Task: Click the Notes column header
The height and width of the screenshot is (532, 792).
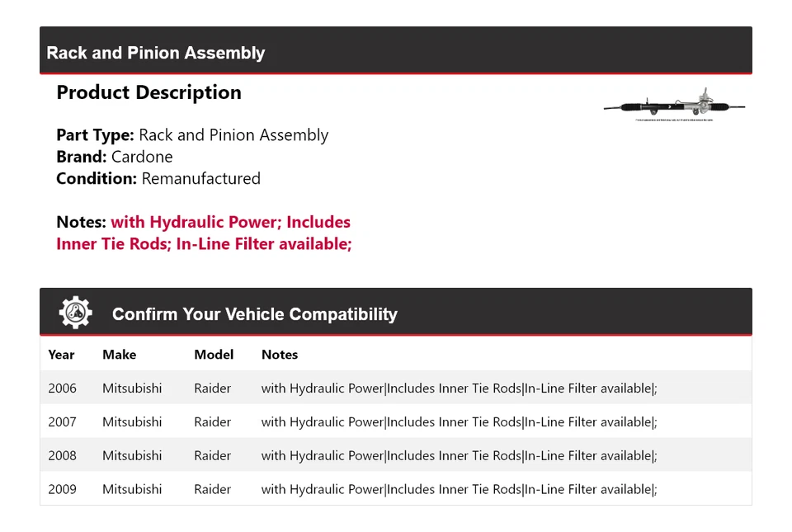Action: 280,355
